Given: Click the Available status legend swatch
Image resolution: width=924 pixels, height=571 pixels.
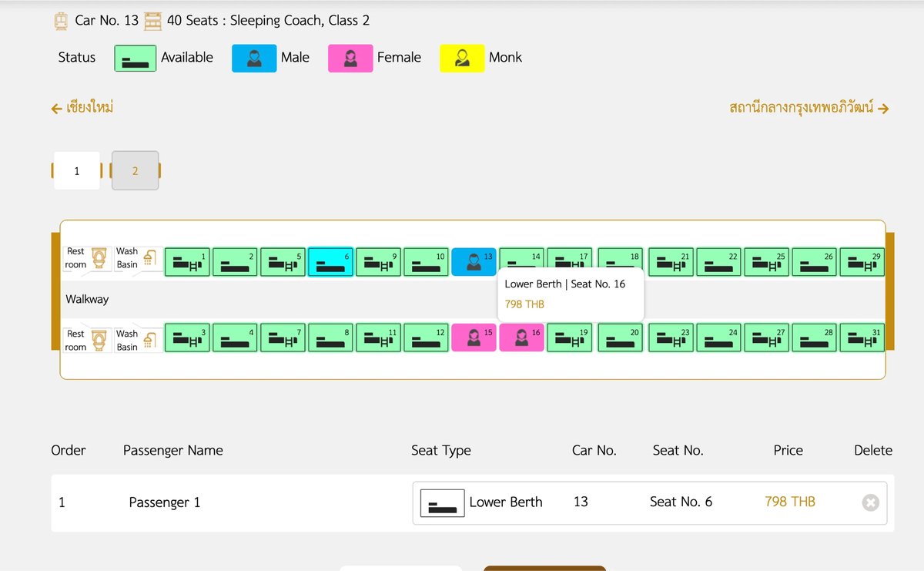Looking at the screenshot, I should tap(136, 58).
